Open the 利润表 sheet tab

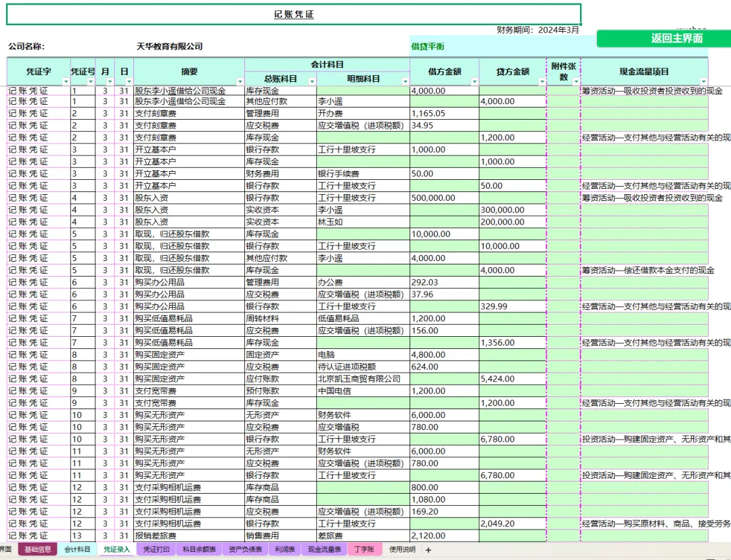click(285, 549)
